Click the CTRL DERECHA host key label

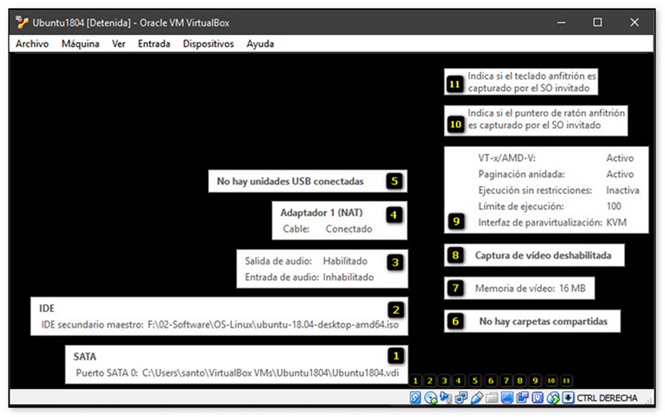(x=606, y=397)
